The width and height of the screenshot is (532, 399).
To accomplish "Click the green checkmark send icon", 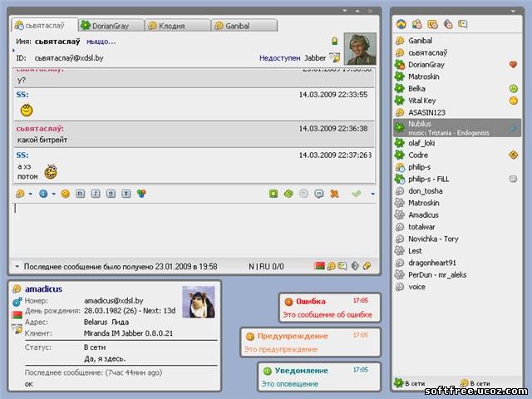I will 356,194.
